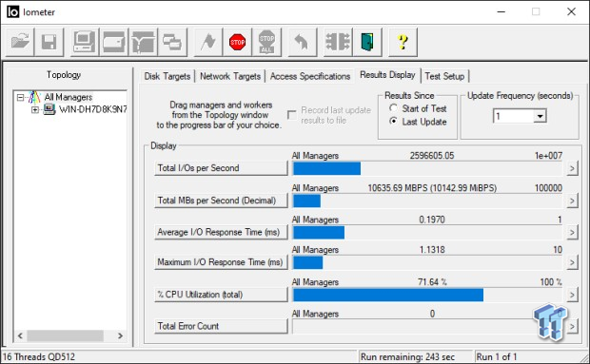
Task: Select All Managers in Topology tree
Action: (69, 97)
